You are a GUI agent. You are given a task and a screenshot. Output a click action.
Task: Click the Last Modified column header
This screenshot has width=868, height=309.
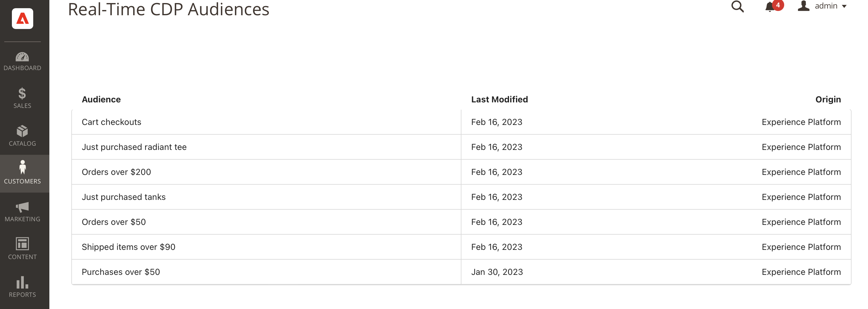click(x=499, y=99)
